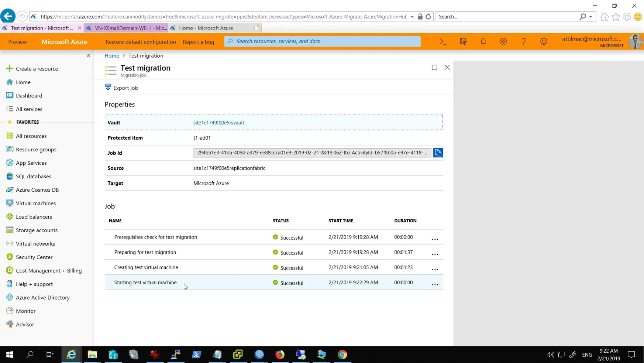
Task: Open Windows Task View
Action: click(50, 355)
